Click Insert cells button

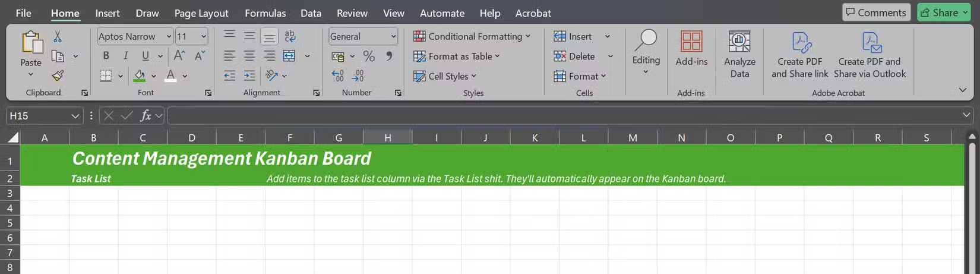[573, 36]
